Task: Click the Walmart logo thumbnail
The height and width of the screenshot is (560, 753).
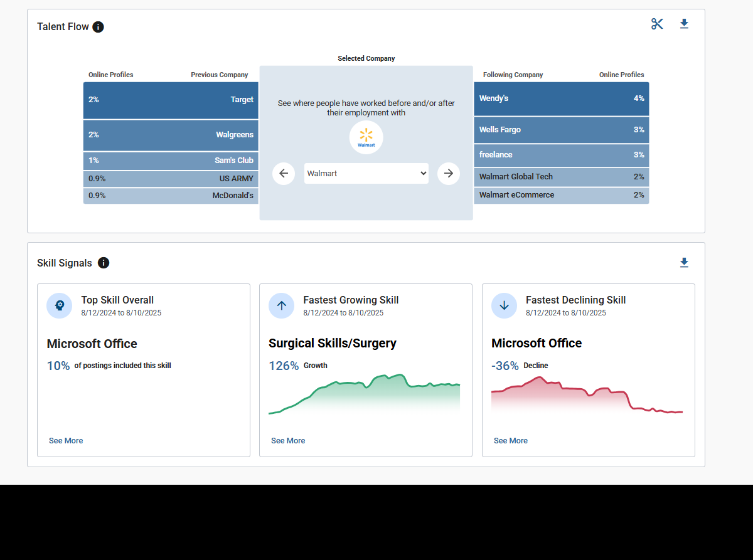Action: tap(366, 137)
